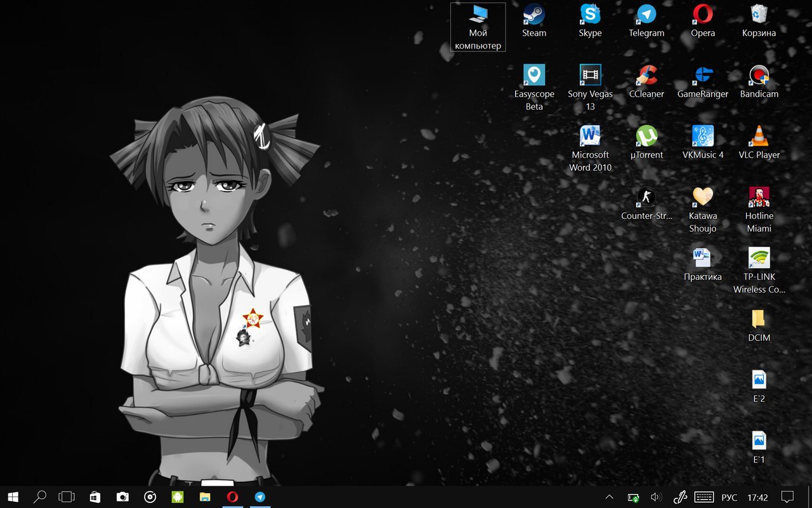812x508 pixels.
Task: Select the E`2 image file
Action: [759, 387]
